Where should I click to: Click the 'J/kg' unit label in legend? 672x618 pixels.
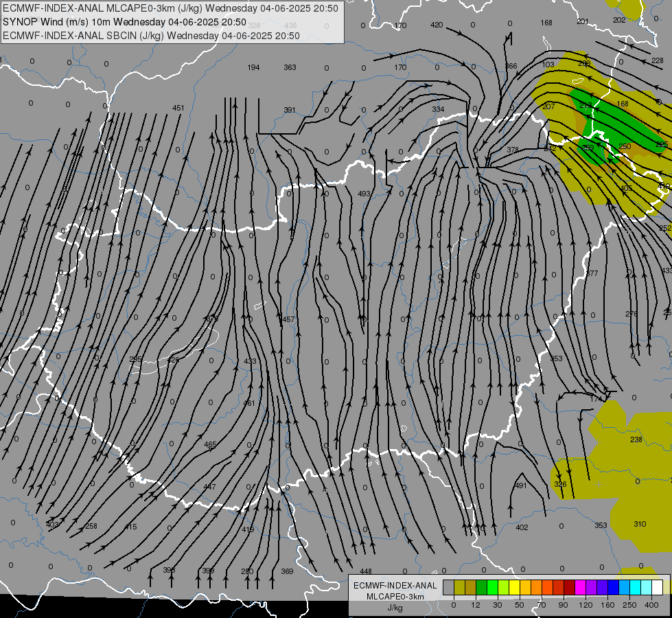[x=395, y=608]
